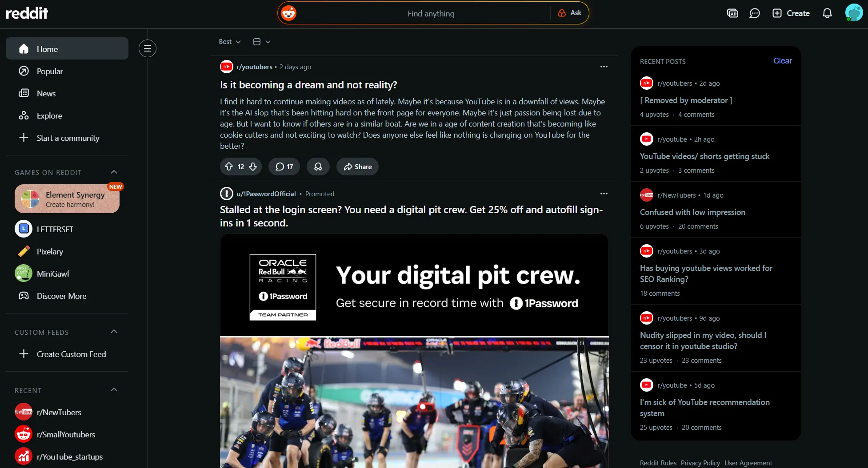Go to Home feed

click(x=67, y=48)
